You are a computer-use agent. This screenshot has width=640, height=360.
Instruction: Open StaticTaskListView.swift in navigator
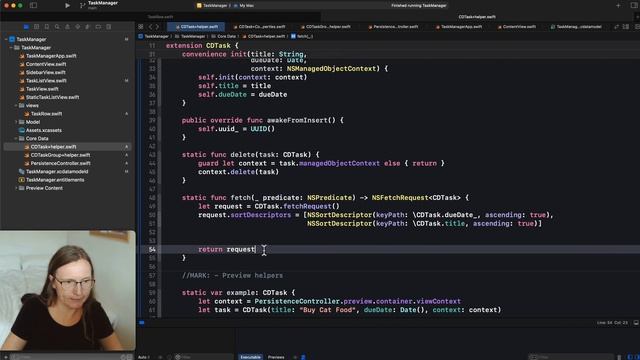[x=52, y=97]
